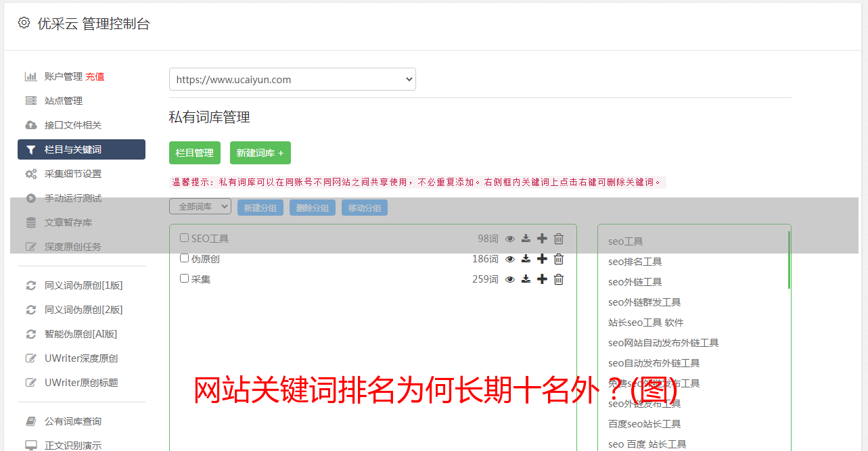
Task: Select keyword seo排名工具
Action: (635, 262)
